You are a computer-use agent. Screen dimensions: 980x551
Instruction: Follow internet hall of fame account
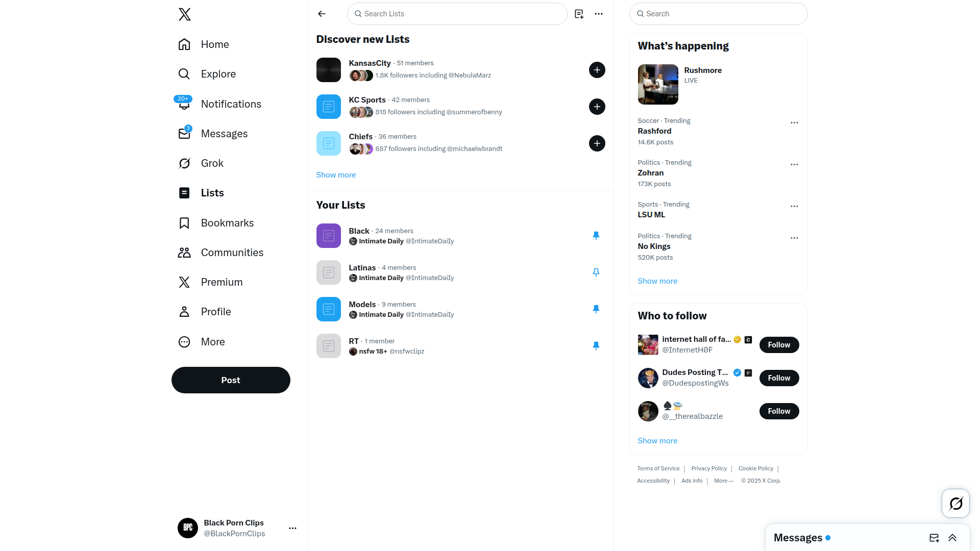[x=779, y=345]
